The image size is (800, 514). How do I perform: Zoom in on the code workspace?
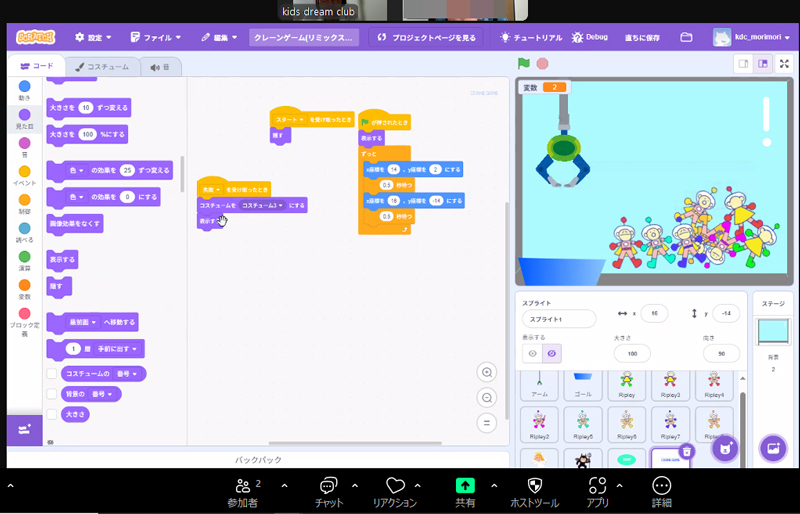pos(487,372)
